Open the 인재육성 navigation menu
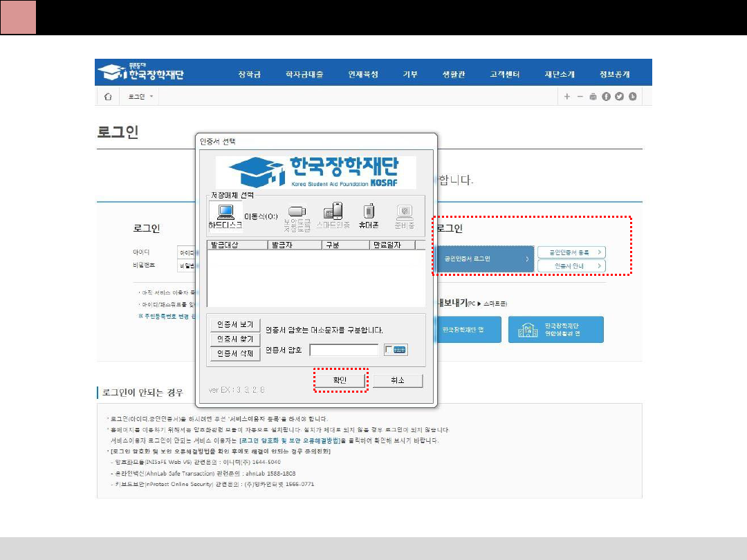The image size is (747, 560). click(x=363, y=74)
